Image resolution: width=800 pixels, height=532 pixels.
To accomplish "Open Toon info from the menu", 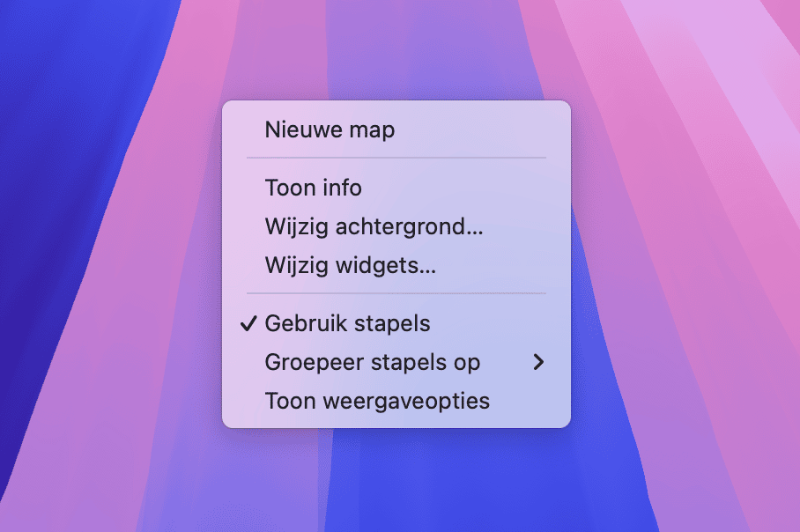I will click(x=313, y=188).
